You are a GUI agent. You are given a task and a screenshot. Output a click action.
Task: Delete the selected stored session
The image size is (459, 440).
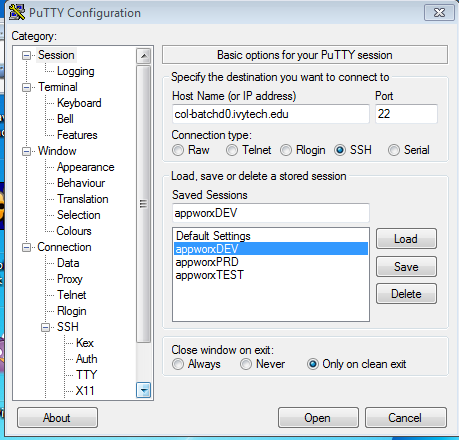pyautogui.click(x=406, y=294)
